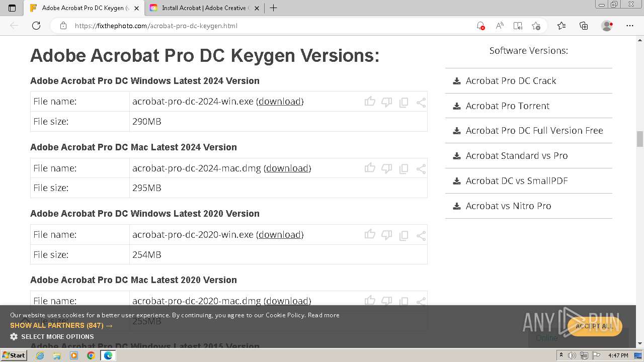Download acrobat-pro-dc-2020-mac.dmg
Viewport: 644px width, 362px height.
287,301
